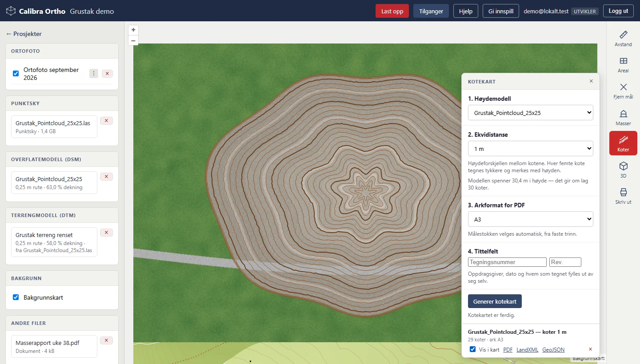The width and height of the screenshot is (640, 364).
Task: Toggle the Vis i kart checkbox
Action: pyautogui.click(x=473, y=349)
